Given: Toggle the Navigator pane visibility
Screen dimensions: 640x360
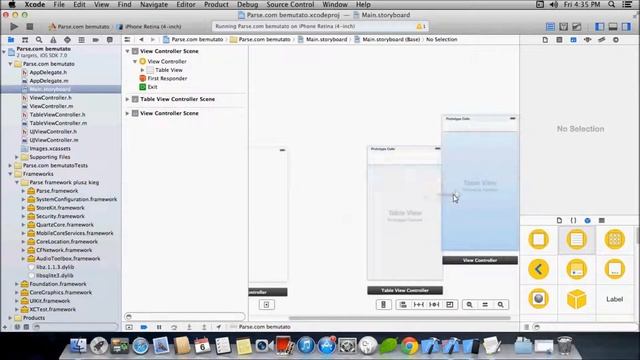Looking at the screenshot, I should (x=600, y=27).
